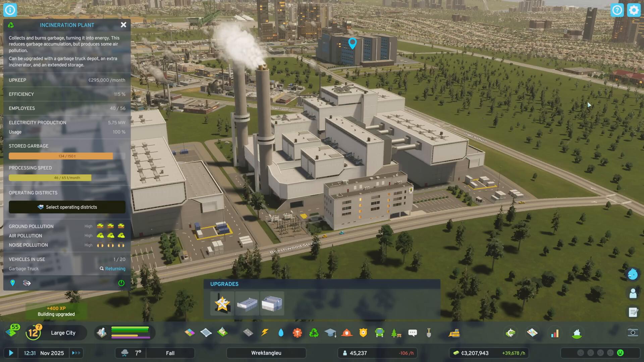Open Chirper social feed icon
644x362 pixels.
coord(633,274)
